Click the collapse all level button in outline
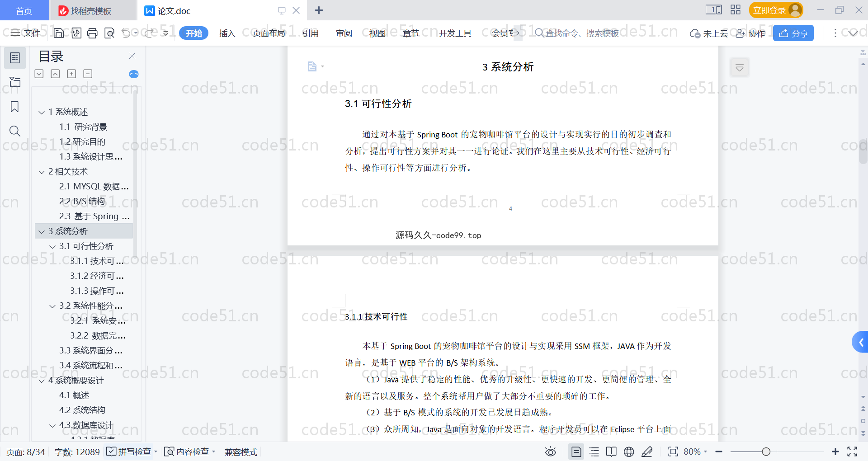Screen dimensions: 868x461 pos(55,74)
